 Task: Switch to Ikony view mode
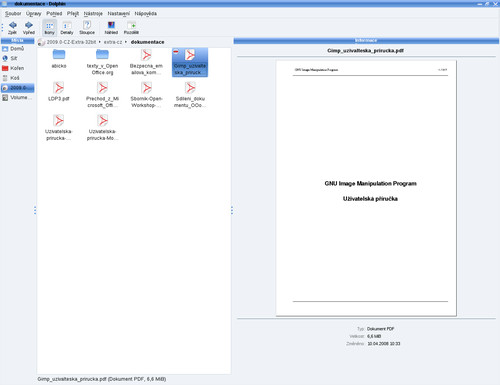[x=49, y=28]
